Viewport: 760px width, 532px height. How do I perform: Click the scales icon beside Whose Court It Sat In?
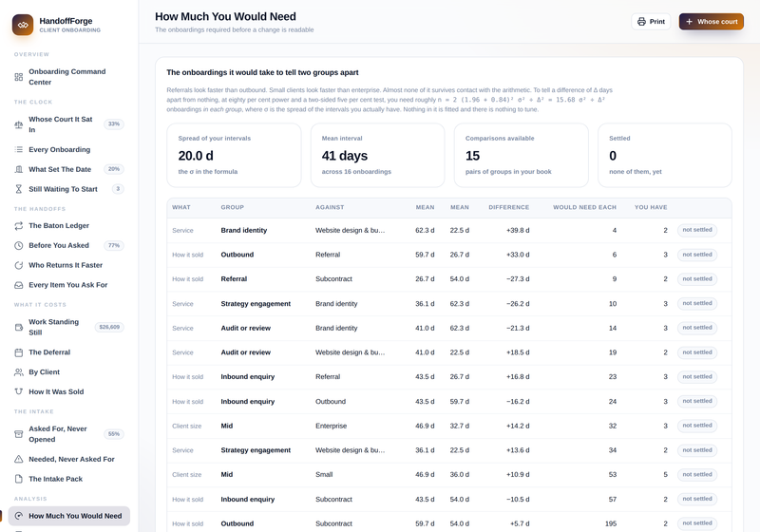tap(18, 124)
